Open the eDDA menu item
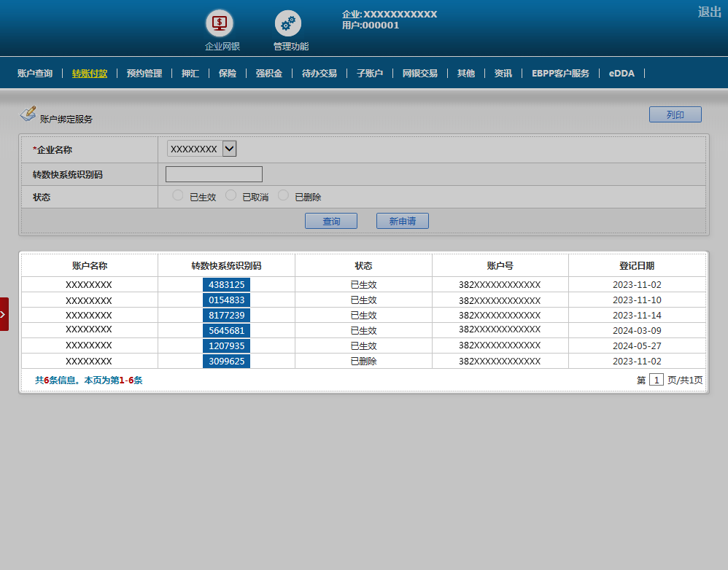The image size is (728, 570). tap(621, 73)
